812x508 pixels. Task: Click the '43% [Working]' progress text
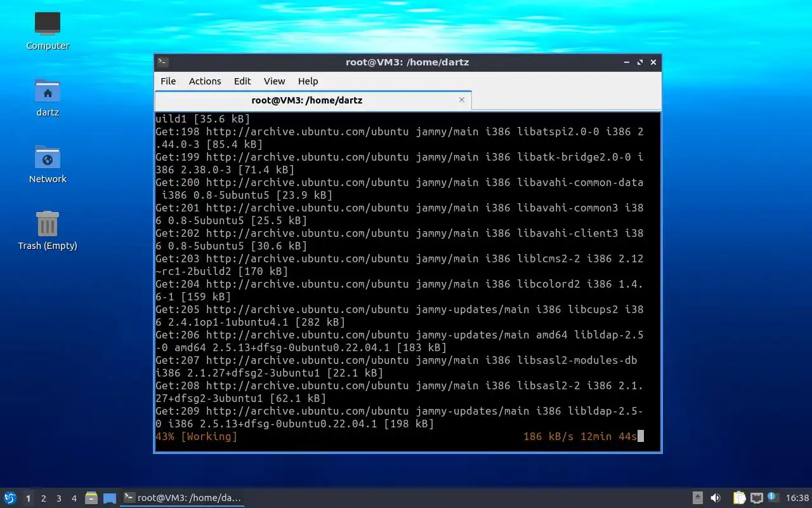(x=196, y=436)
